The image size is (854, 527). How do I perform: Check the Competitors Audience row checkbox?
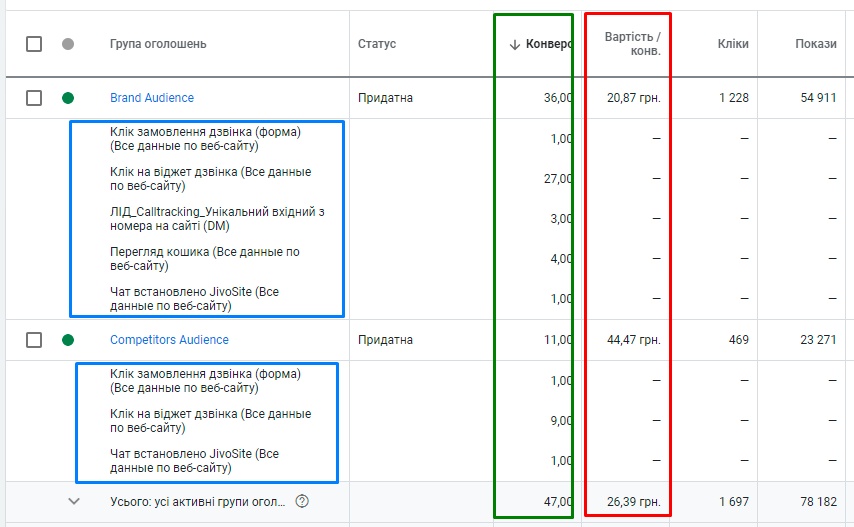(34, 340)
